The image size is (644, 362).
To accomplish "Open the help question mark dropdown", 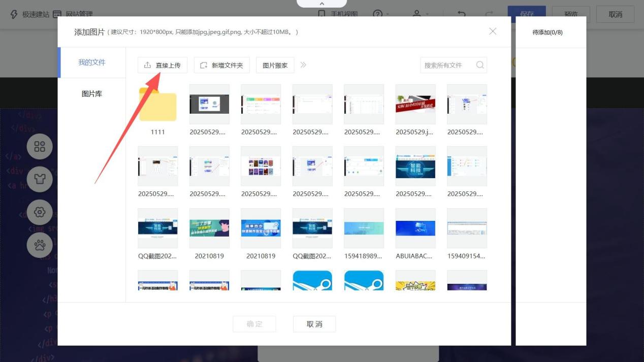I will (x=380, y=14).
